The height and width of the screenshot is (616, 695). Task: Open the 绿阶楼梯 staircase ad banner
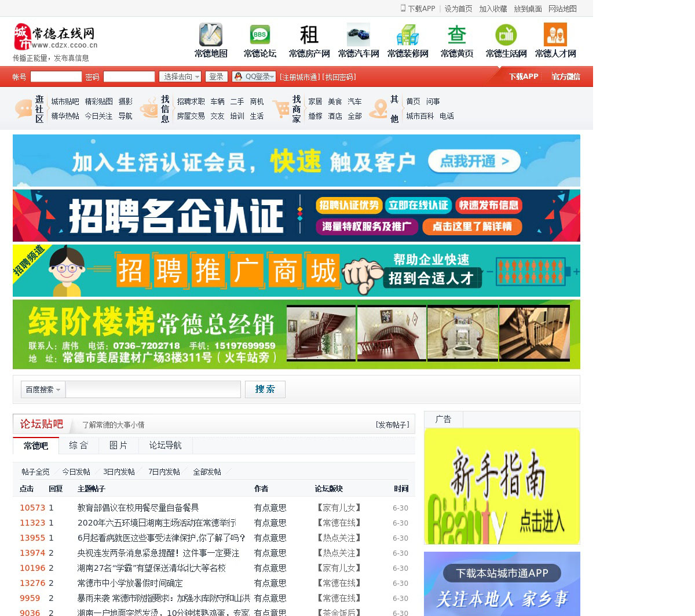(x=297, y=334)
